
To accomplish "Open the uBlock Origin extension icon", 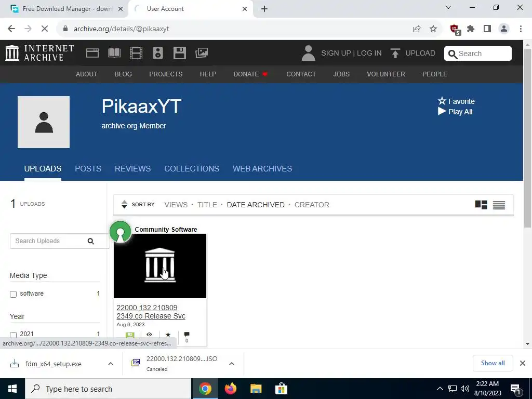I will click(x=455, y=29).
